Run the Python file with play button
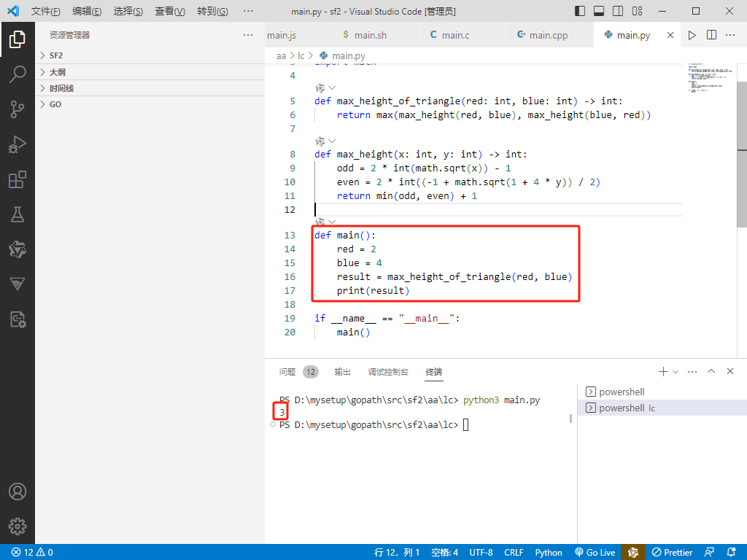This screenshot has width=747, height=560. tap(692, 35)
